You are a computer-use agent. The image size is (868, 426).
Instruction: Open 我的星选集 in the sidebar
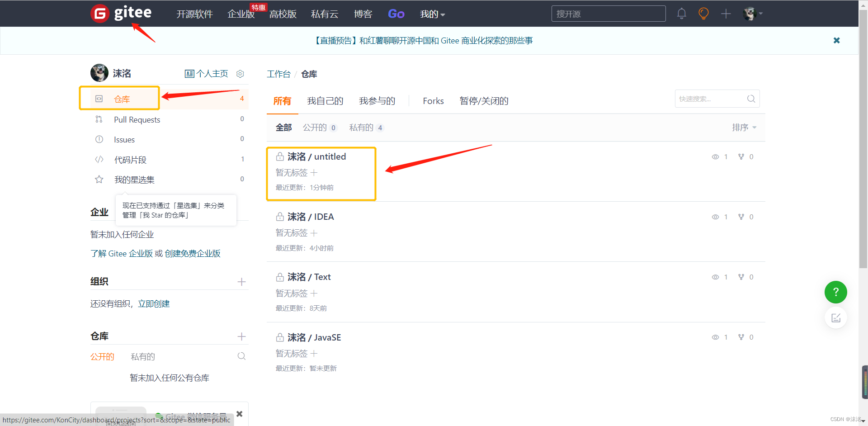pos(134,180)
